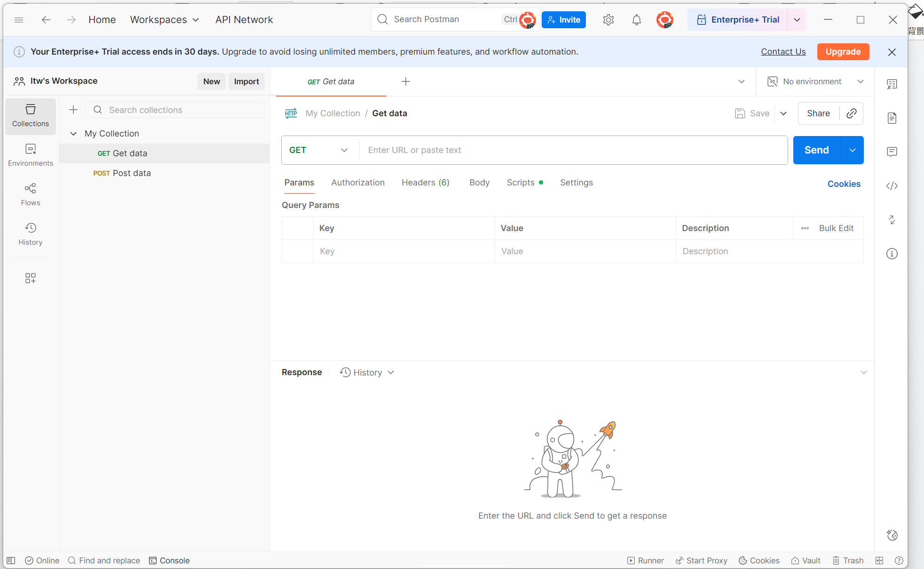The image size is (924, 569).
Task: Open Vault from status bar
Action: coord(806,561)
